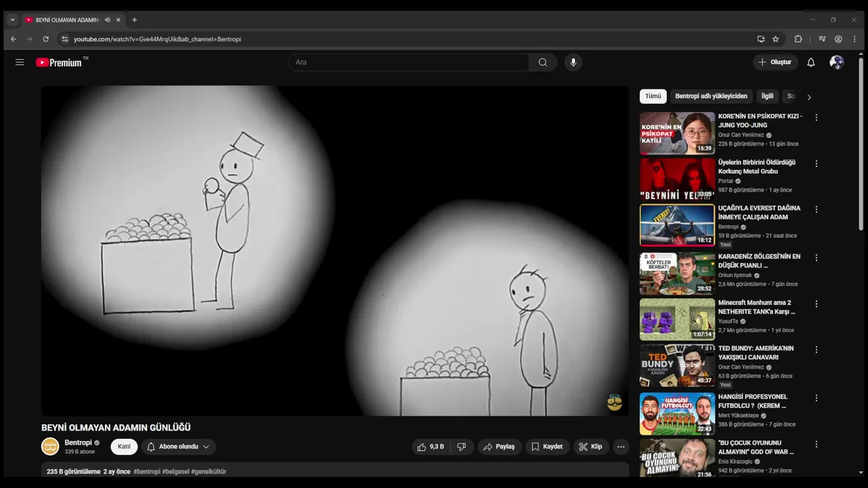Screen dimensions: 868x488
Task: Click channel name Orkun Işıtmak
Action: coord(735,275)
